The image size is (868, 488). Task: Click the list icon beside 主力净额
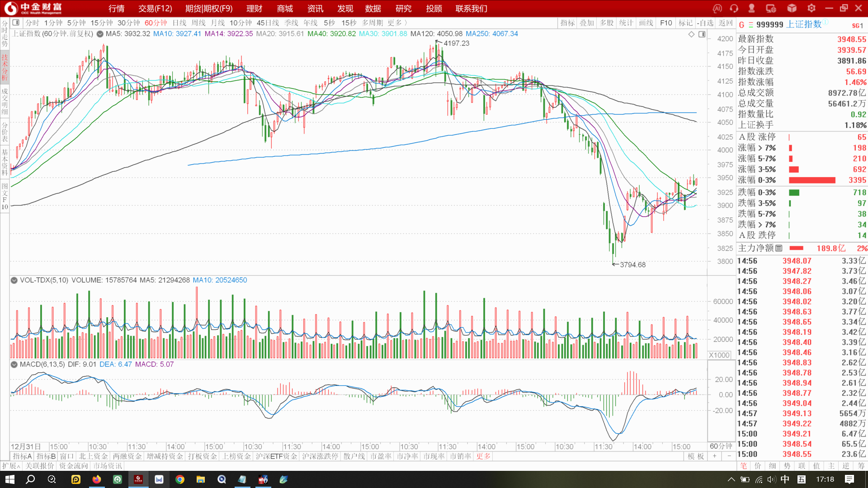pos(778,248)
